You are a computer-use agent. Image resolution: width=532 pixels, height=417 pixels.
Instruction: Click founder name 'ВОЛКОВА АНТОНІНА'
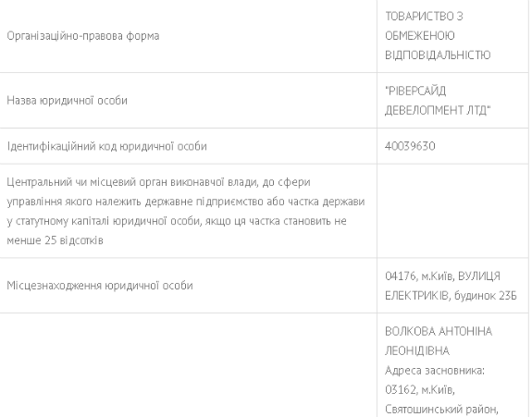(439, 331)
